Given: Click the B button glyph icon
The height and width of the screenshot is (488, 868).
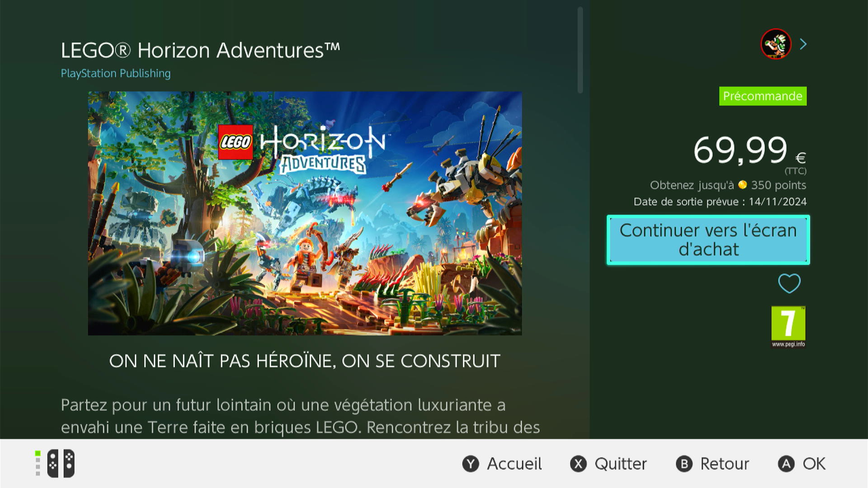Looking at the screenshot, I should 684,464.
